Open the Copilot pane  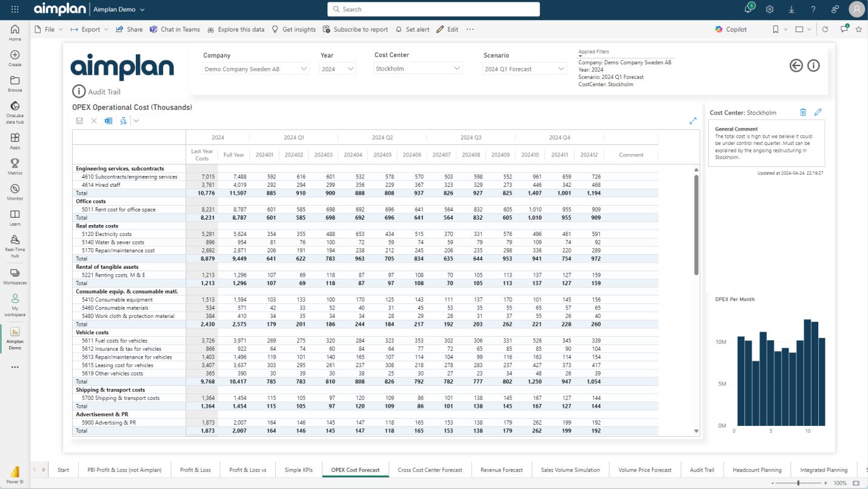[x=731, y=29]
